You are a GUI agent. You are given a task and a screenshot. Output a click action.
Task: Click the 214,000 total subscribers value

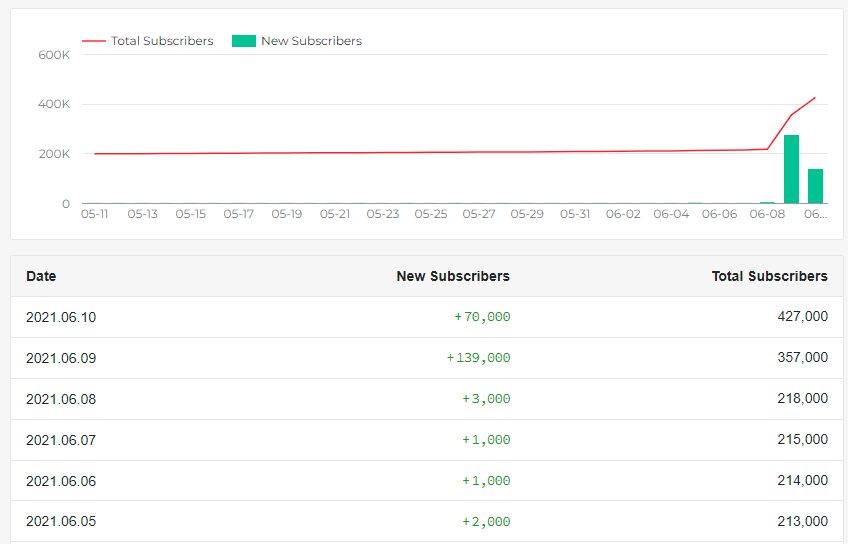point(803,481)
